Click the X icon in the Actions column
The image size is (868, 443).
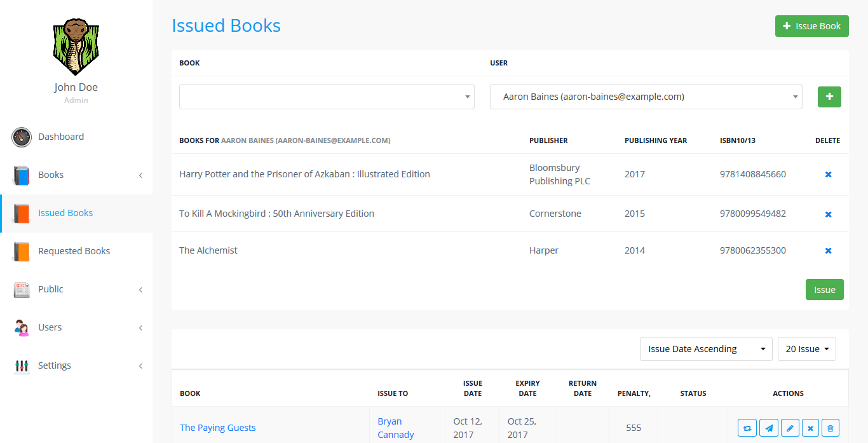(810, 428)
